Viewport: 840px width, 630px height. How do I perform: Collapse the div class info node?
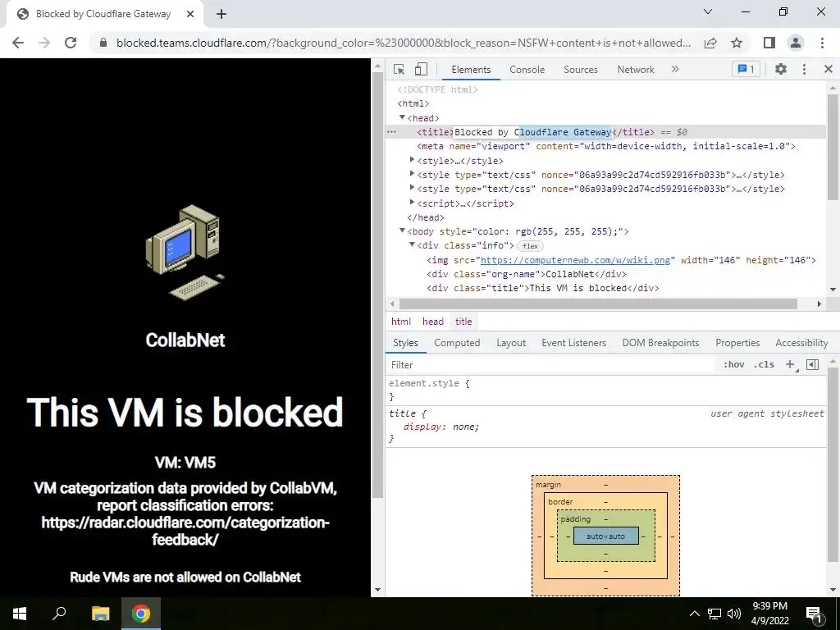[412, 244]
